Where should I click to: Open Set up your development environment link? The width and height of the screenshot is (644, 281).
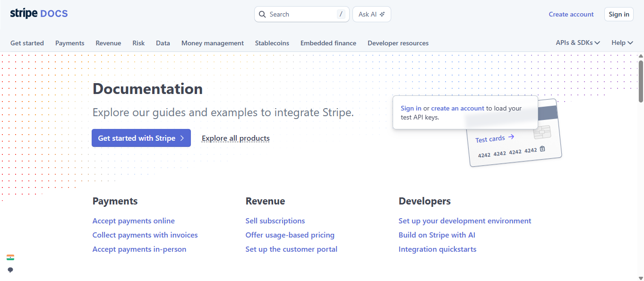click(x=465, y=221)
